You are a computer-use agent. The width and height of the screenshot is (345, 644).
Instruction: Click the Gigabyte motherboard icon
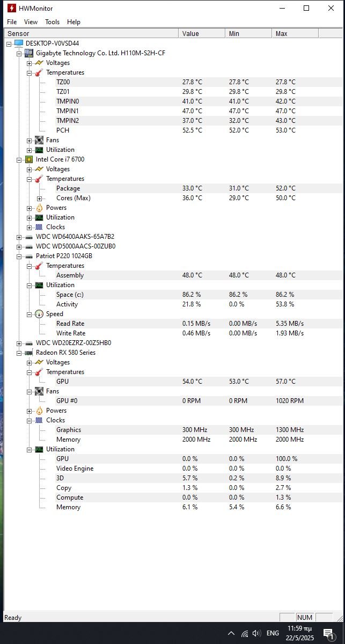29,53
